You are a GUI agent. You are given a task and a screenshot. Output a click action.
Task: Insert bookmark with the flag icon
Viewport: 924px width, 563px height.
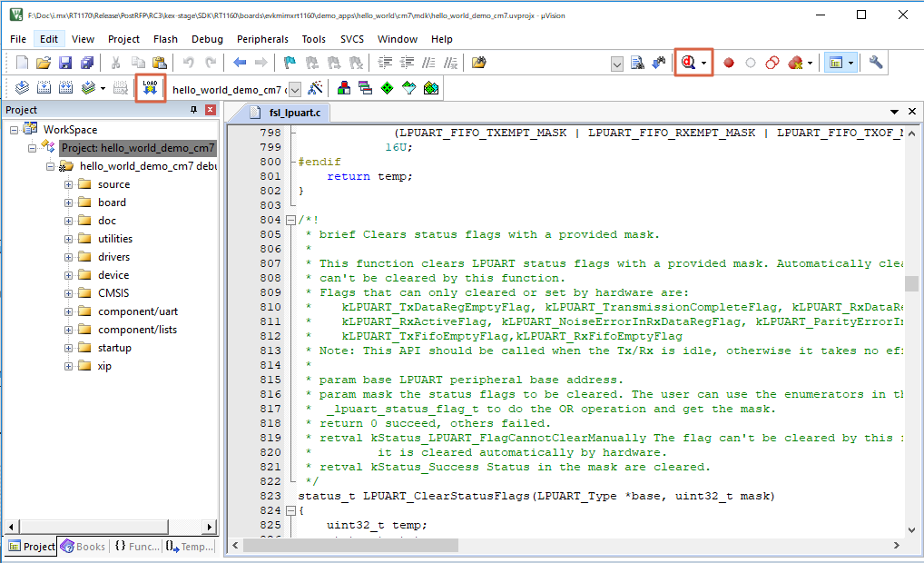(x=290, y=63)
